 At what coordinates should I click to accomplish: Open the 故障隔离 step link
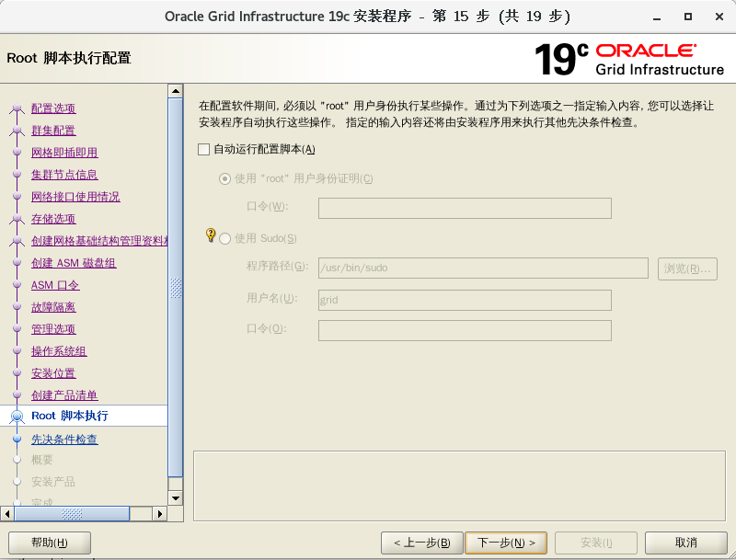(53, 307)
